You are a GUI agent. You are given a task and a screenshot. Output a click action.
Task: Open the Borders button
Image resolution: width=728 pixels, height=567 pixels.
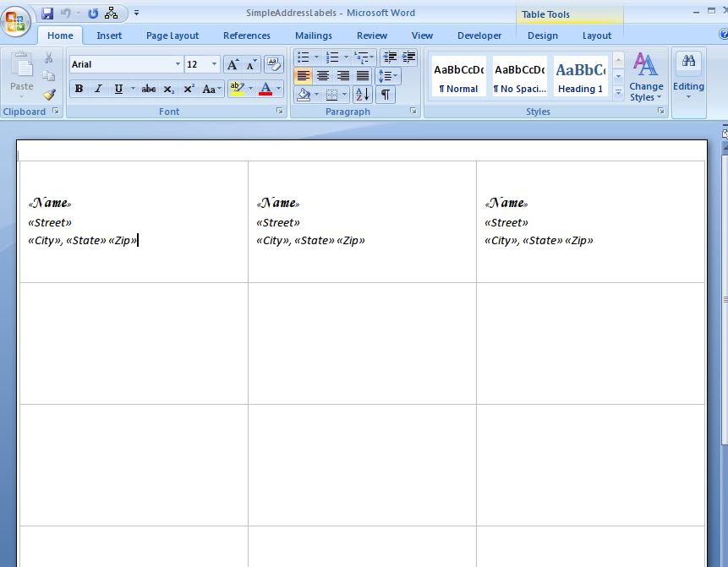tap(331, 95)
